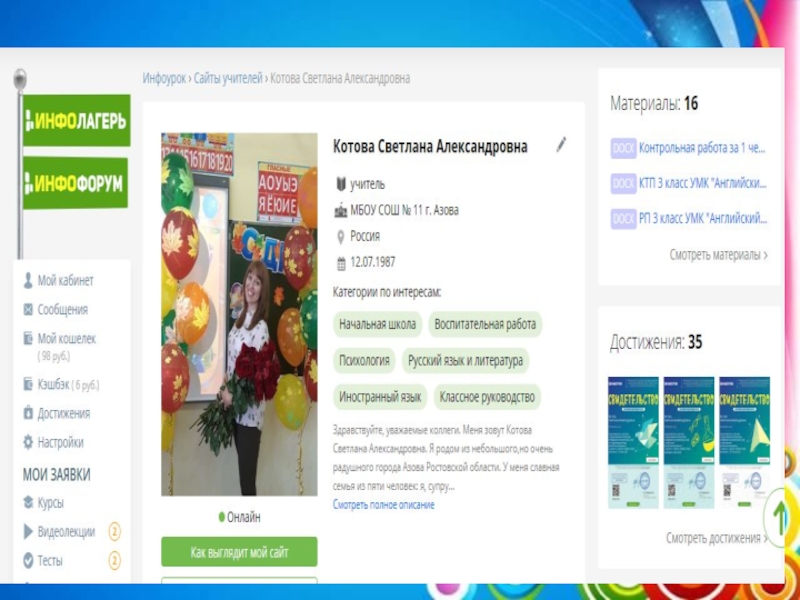Open the Инфолагерь banner
The image size is (800, 600).
pos(77,120)
